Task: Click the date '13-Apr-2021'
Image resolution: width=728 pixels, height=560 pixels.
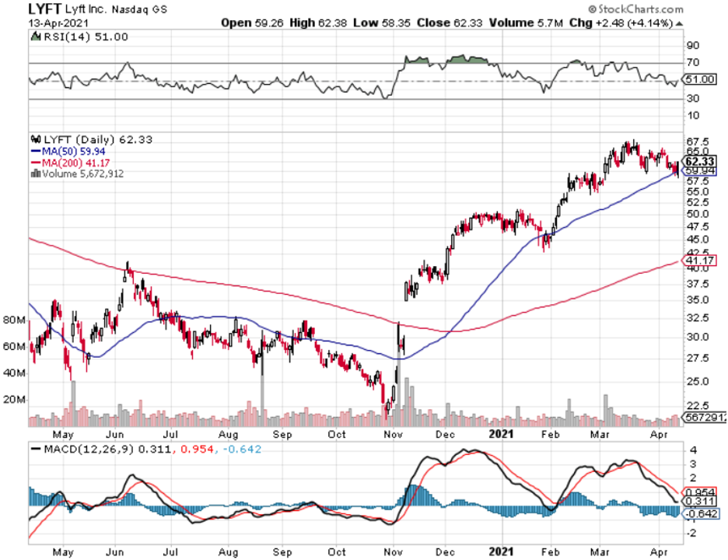Action: [58, 23]
